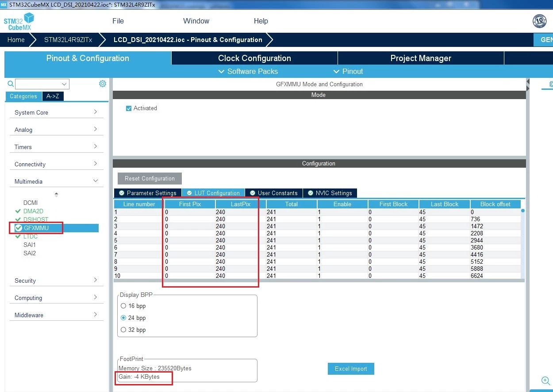Select 32 bpp display option
The width and height of the screenshot is (553, 392).
click(x=123, y=330)
